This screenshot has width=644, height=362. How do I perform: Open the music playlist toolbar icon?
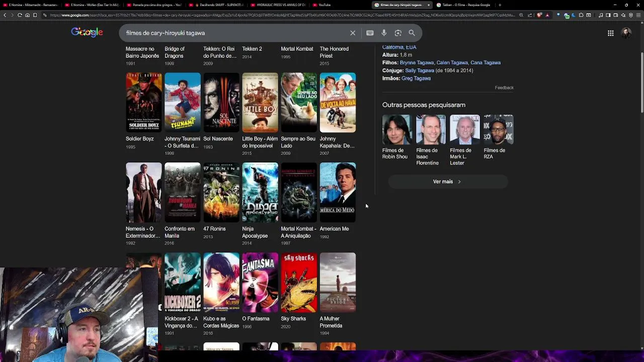(x=601, y=15)
